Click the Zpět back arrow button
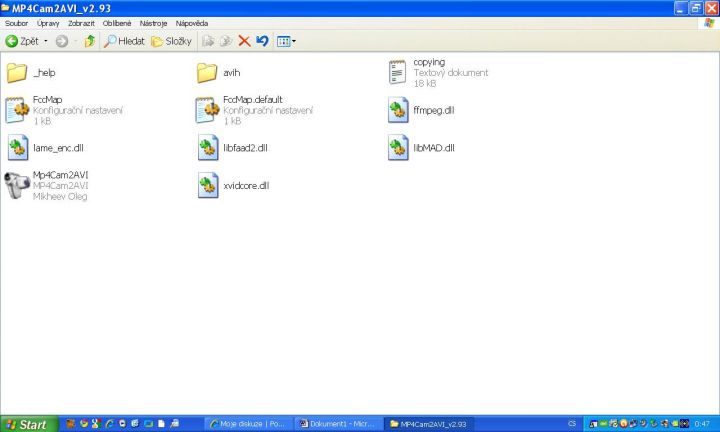Image resolution: width=720 pixels, height=432 pixels. point(22,41)
